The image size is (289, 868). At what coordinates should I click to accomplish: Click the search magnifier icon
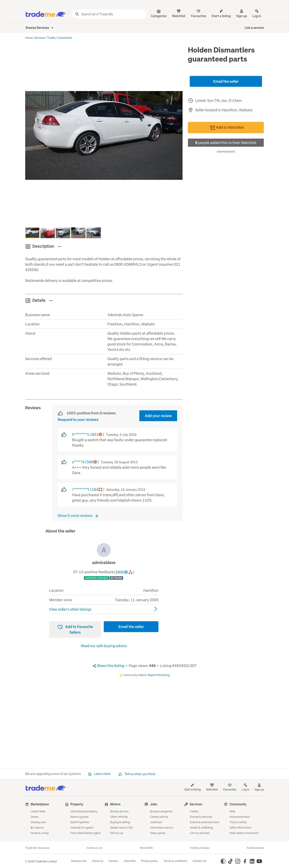(77, 14)
